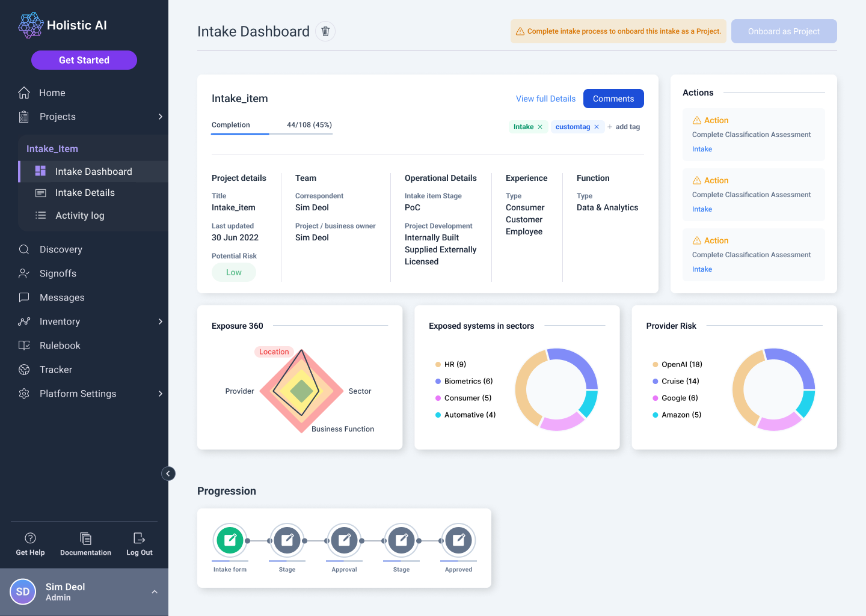Click the Intake form progression step icon
Image resolution: width=866 pixels, height=616 pixels.
[x=230, y=540]
